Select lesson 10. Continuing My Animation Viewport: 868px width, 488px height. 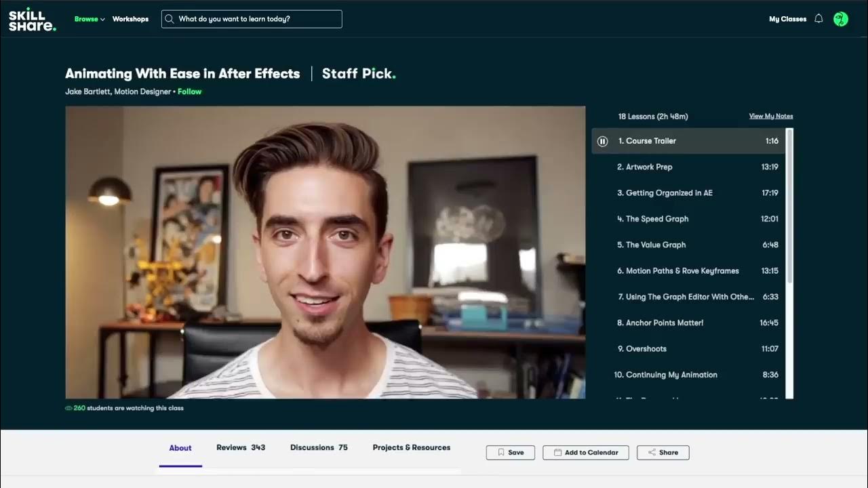(x=688, y=375)
